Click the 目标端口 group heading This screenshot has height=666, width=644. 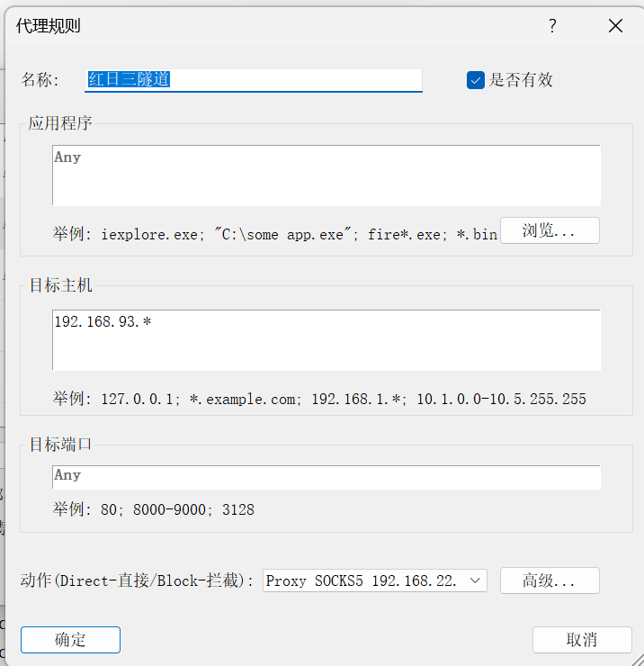coord(60,443)
